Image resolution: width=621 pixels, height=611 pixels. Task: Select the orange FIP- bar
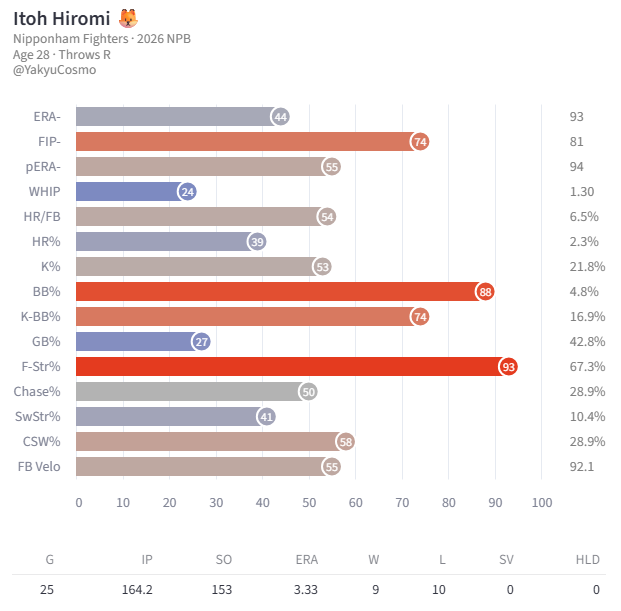[248, 142]
